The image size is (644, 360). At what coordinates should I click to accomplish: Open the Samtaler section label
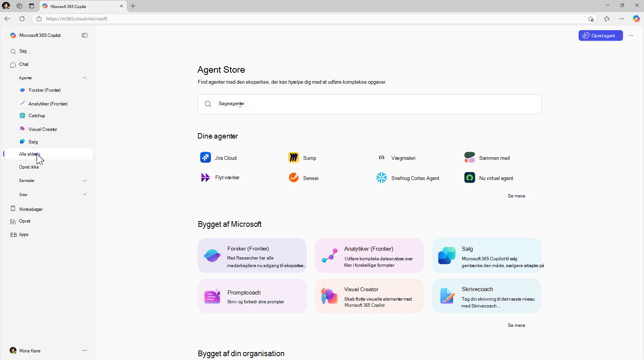tap(27, 181)
